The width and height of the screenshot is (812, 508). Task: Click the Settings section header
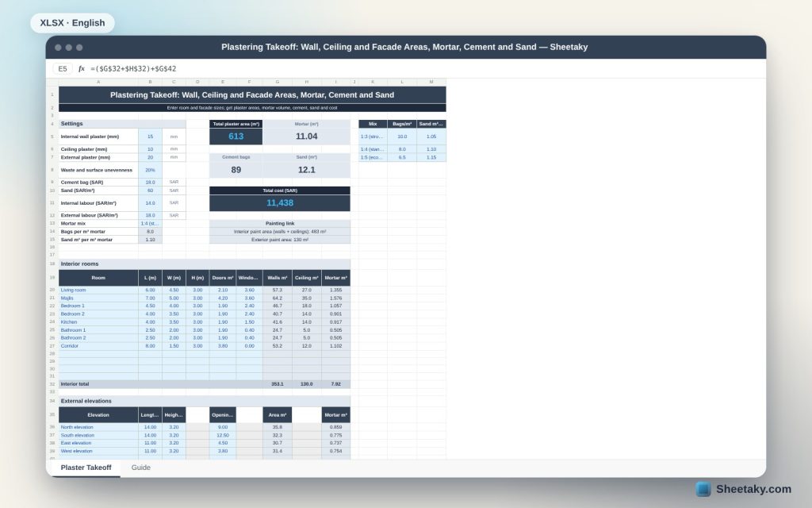(122, 124)
